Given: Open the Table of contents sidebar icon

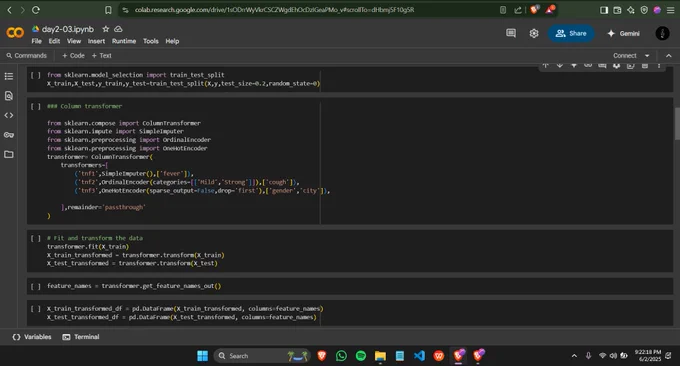Looking at the screenshot, I should pos(9,76).
